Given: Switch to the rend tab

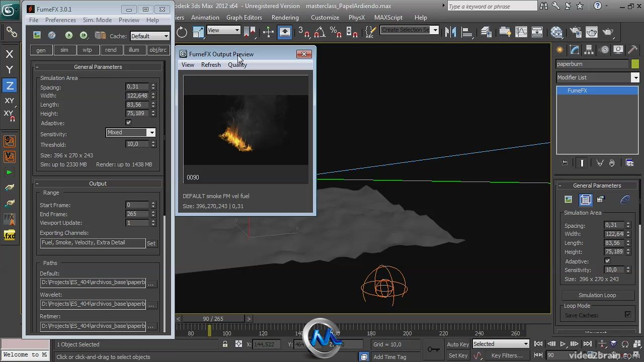Looking at the screenshot, I should [x=111, y=50].
